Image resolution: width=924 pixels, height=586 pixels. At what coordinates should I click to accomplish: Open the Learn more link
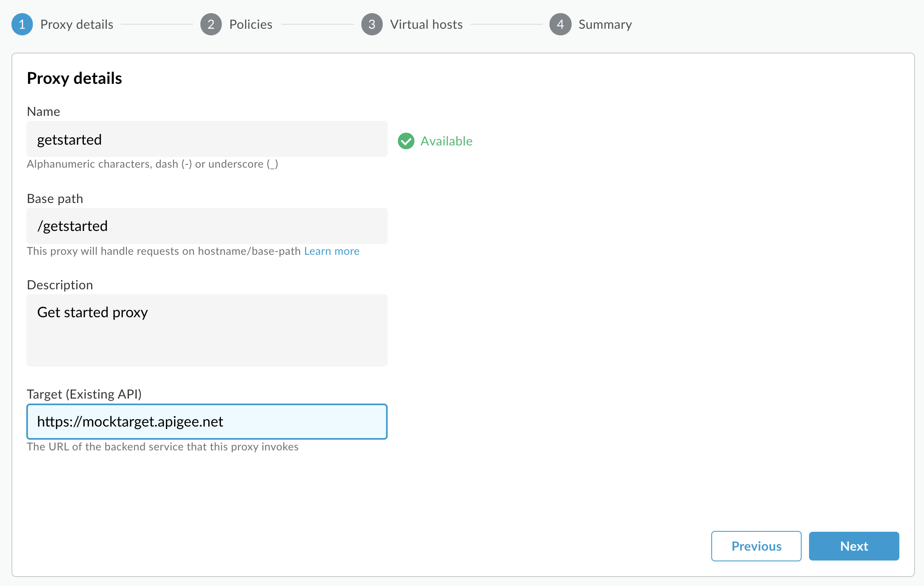coord(331,251)
